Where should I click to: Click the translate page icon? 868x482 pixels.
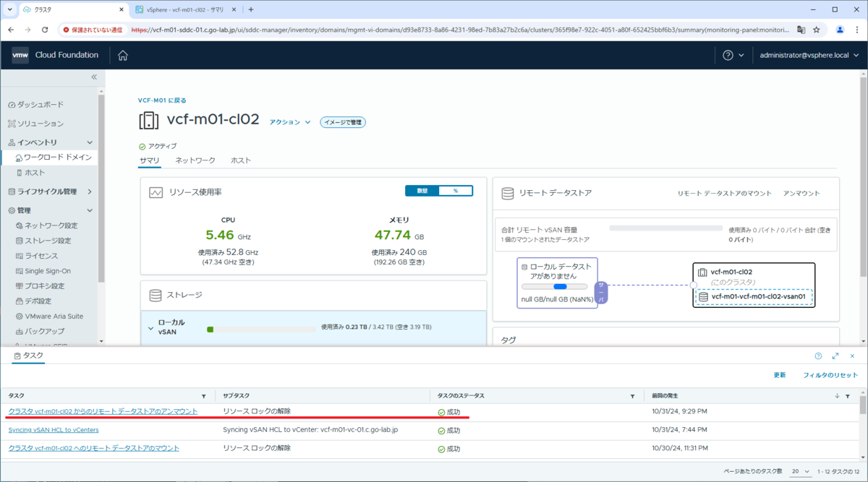click(x=801, y=30)
